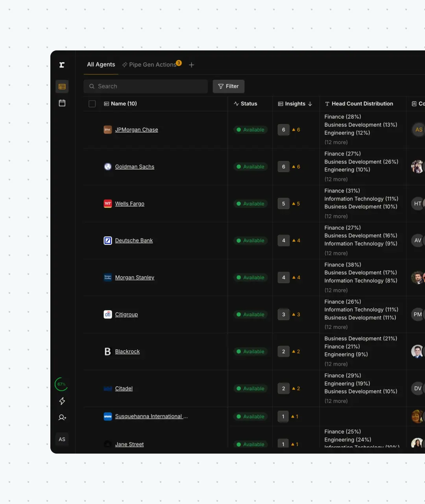Click the Status column header
This screenshot has width=425, height=504.
click(246, 104)
